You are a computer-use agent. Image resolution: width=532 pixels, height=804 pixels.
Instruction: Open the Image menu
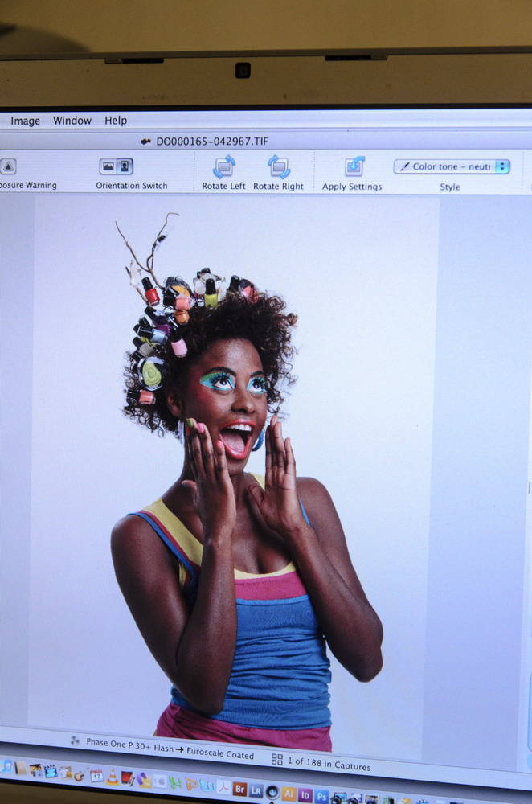click(25, 121)
